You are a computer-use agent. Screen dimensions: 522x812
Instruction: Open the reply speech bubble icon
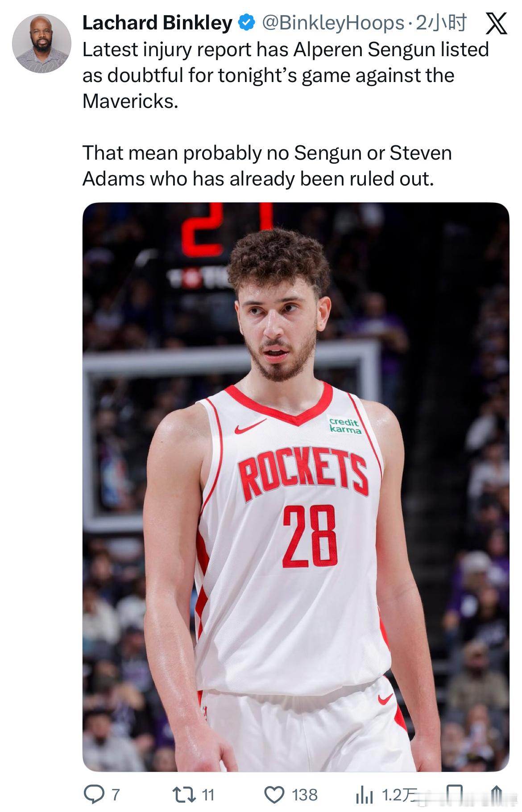pyautogui.click(x=93, y=795)
